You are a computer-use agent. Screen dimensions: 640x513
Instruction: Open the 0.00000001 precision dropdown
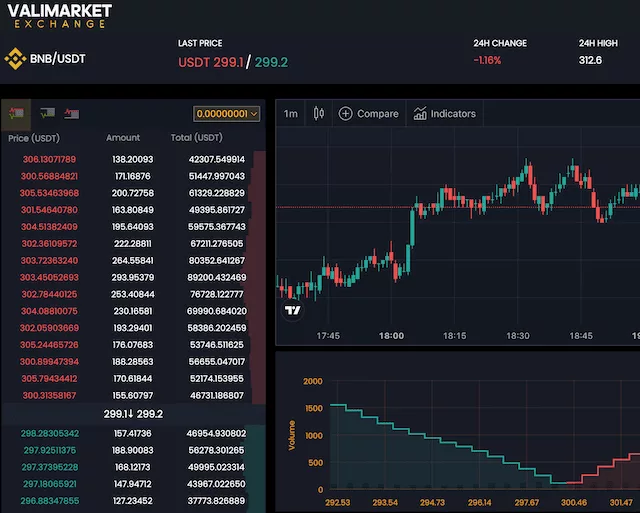coord(227,114)
